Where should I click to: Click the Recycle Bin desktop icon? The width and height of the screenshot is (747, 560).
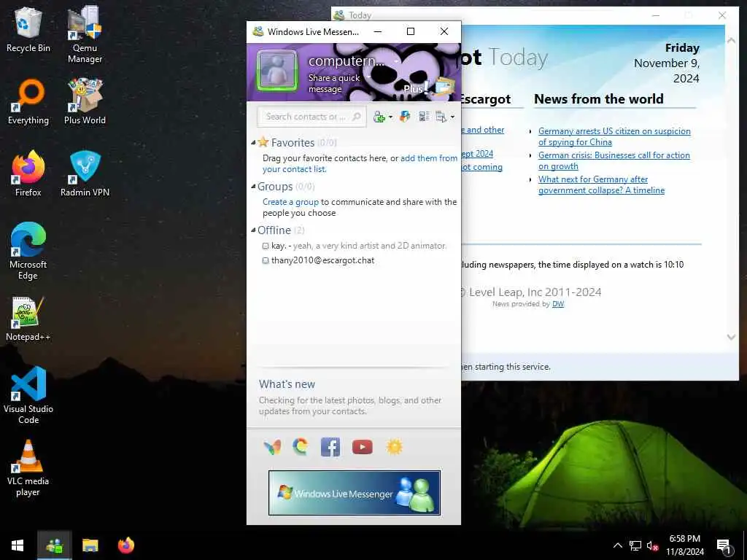tap(28, 29)
